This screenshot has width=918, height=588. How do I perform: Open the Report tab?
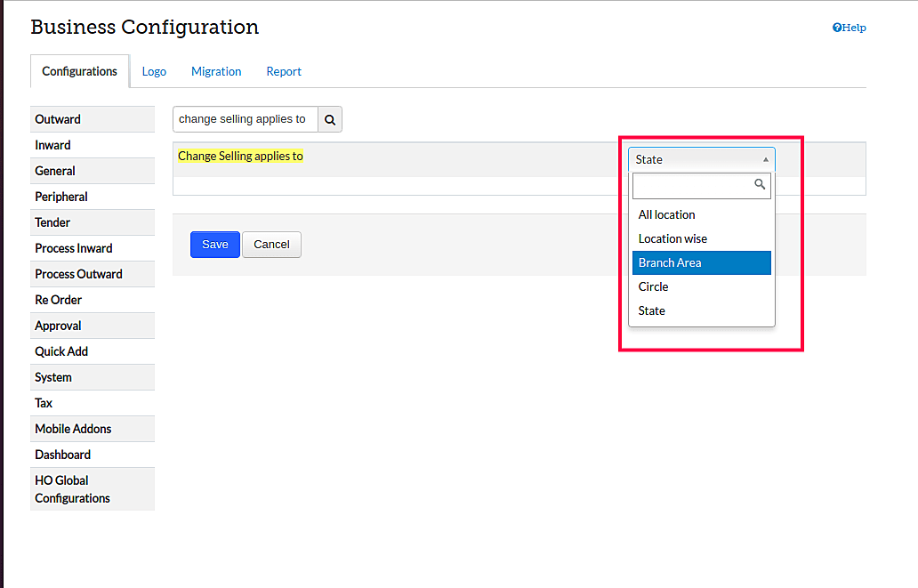pyautogui.click(x=284, y=71)
